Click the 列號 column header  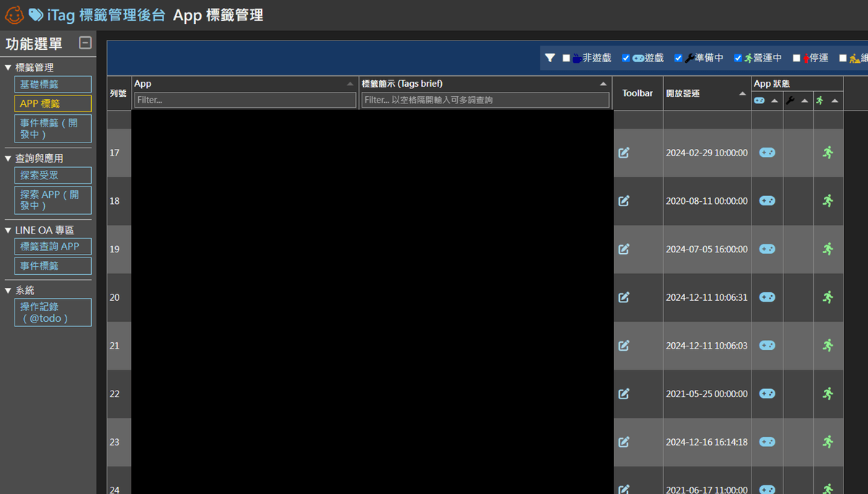tap(118, 93)
